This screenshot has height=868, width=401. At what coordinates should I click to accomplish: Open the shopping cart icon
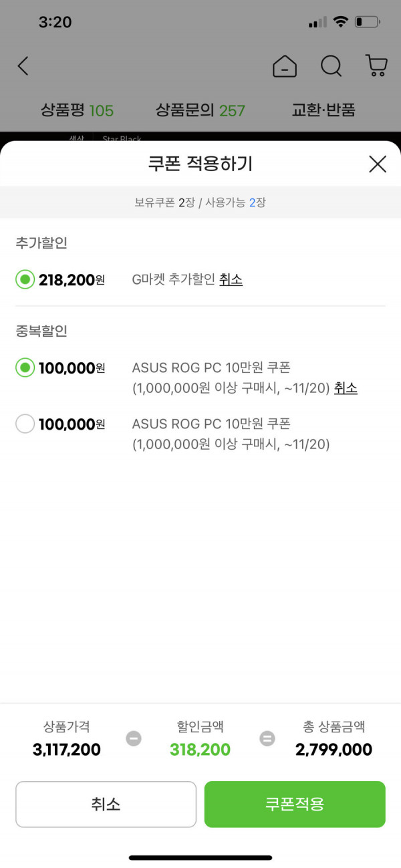click(377, 65)
